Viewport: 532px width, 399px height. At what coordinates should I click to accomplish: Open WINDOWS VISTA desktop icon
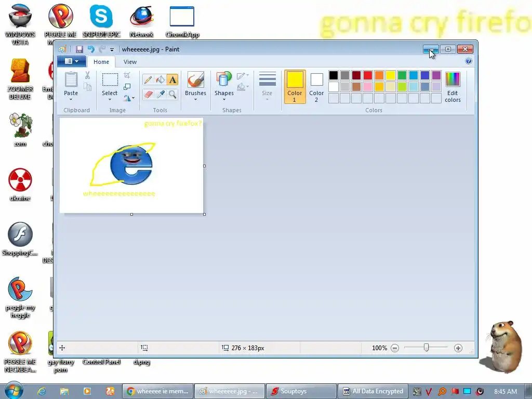(20, 24)
